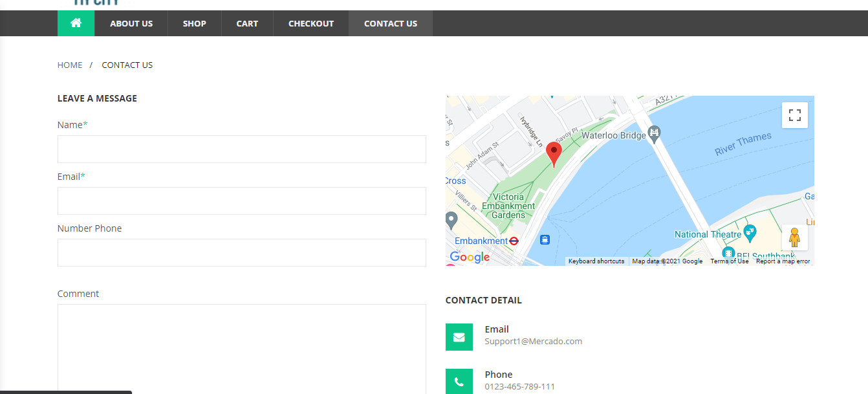Click Report a map error

point(783,261)
